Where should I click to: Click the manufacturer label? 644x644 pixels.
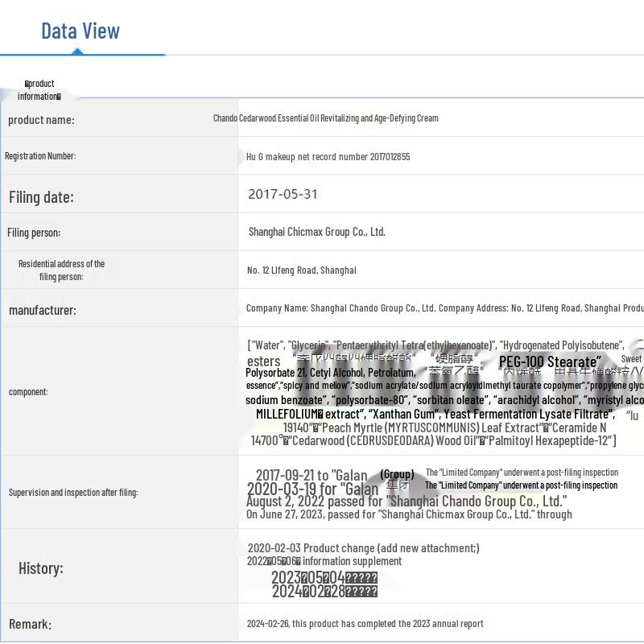43,310
